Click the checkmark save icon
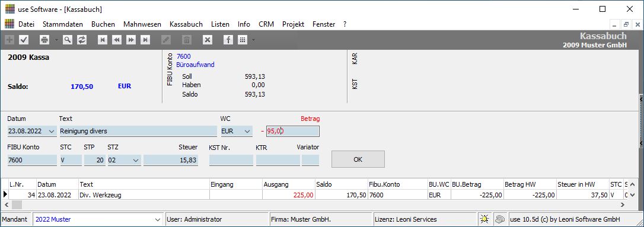Screen dimensions: 644x227 (x=23, y=40)
